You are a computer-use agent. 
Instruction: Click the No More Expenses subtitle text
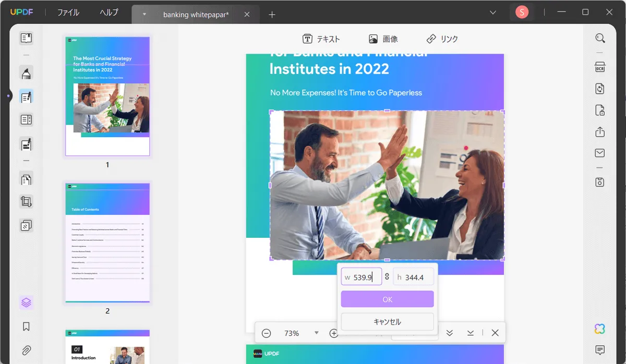[346, 92]
